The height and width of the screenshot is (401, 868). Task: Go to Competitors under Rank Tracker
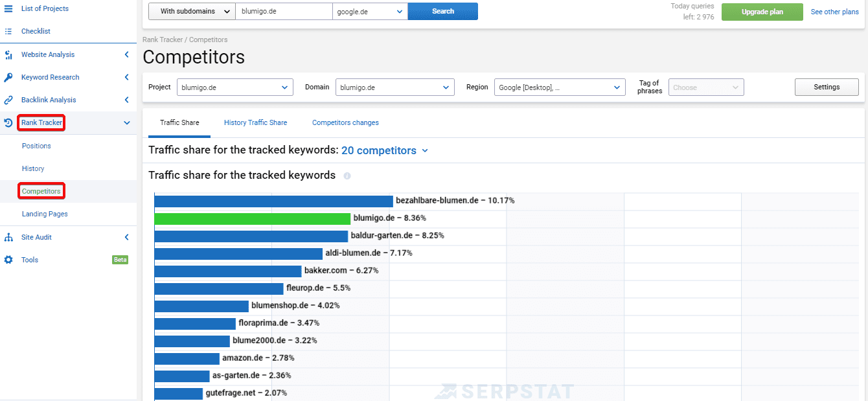click(41, 191)
